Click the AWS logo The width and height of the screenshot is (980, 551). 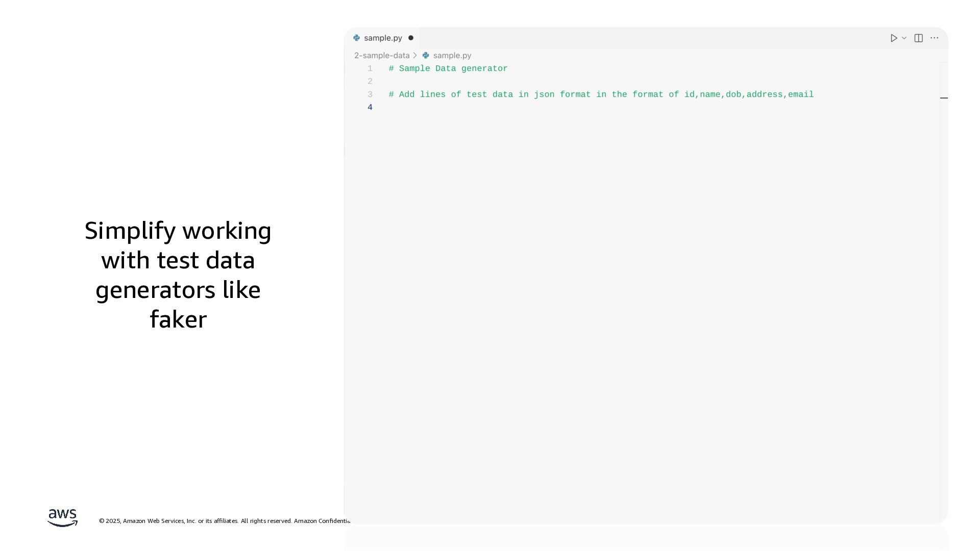tap(62, 517)
